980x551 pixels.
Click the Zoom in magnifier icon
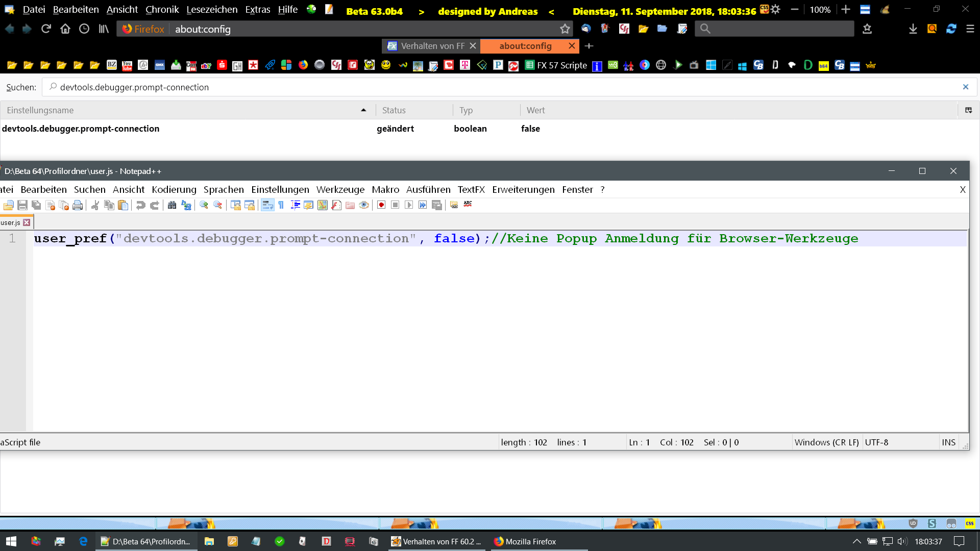204,205
